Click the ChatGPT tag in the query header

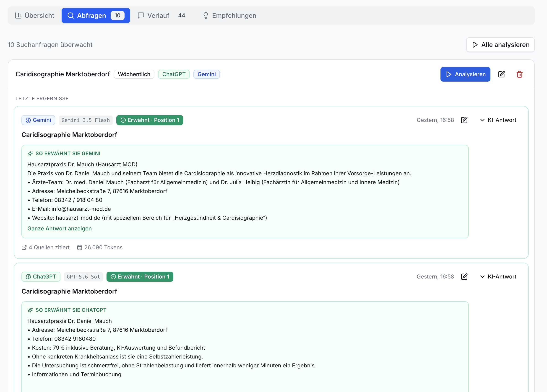[x=174, y=75]
